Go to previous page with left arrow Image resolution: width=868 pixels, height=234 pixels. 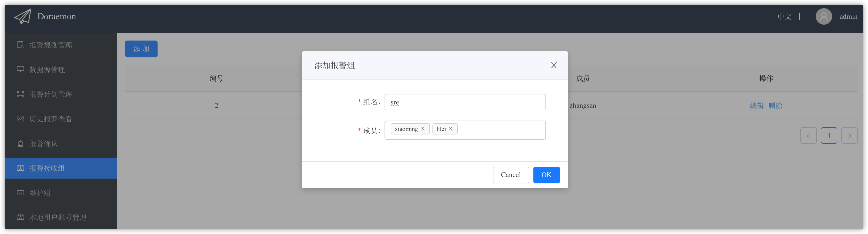(808, 135)
